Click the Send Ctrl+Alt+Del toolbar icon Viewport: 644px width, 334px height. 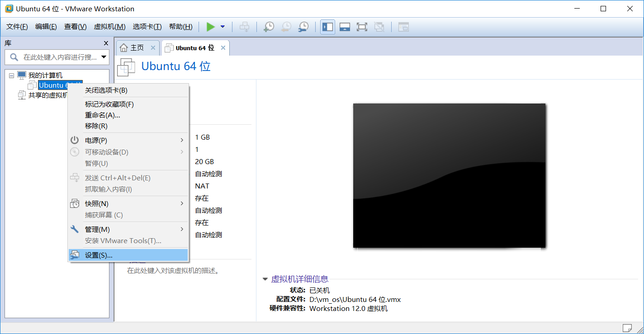point(244,27)
